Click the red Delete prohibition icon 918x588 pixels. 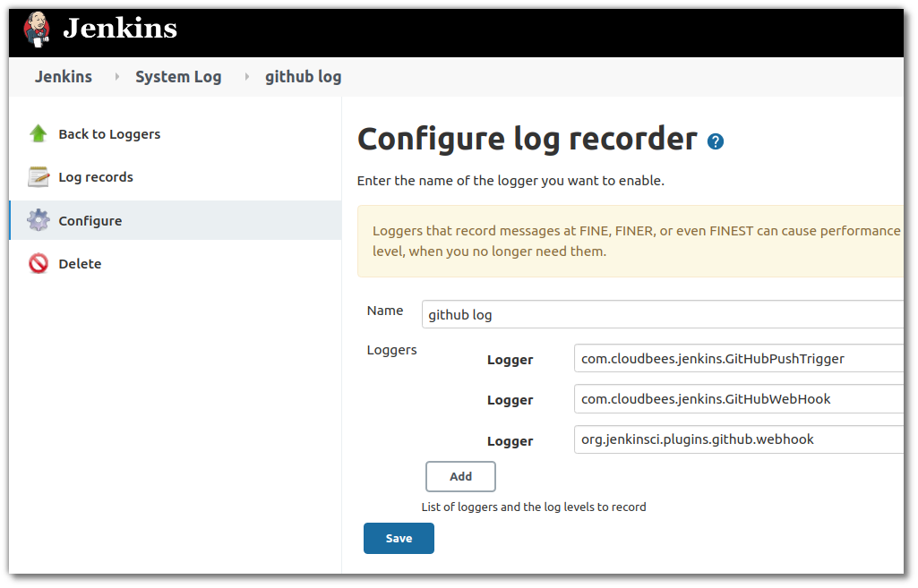39,263
